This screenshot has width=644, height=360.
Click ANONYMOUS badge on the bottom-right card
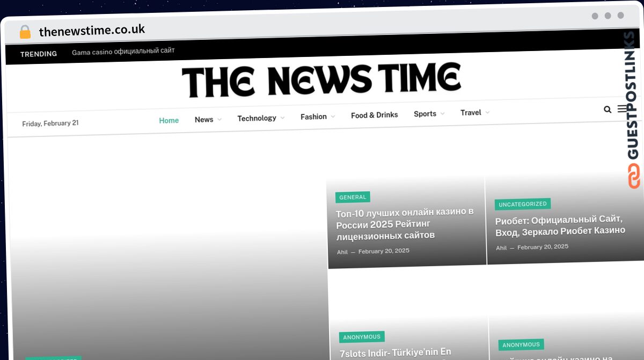[521, 344]
